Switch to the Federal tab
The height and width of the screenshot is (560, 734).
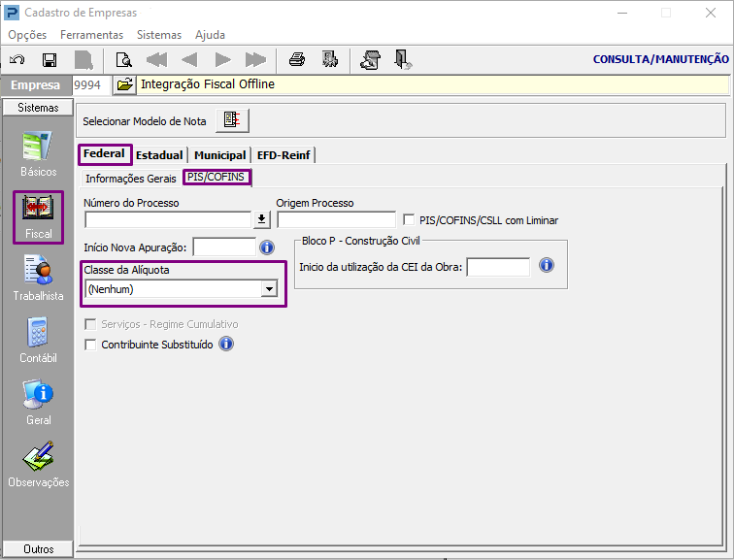[105, 154]
